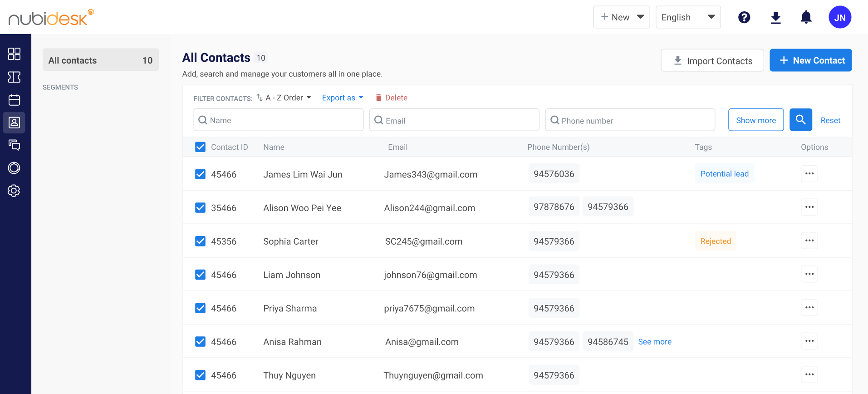Screen dimensions: 868x394
Task: Click the Show more filters button
Action: [756, 120]
